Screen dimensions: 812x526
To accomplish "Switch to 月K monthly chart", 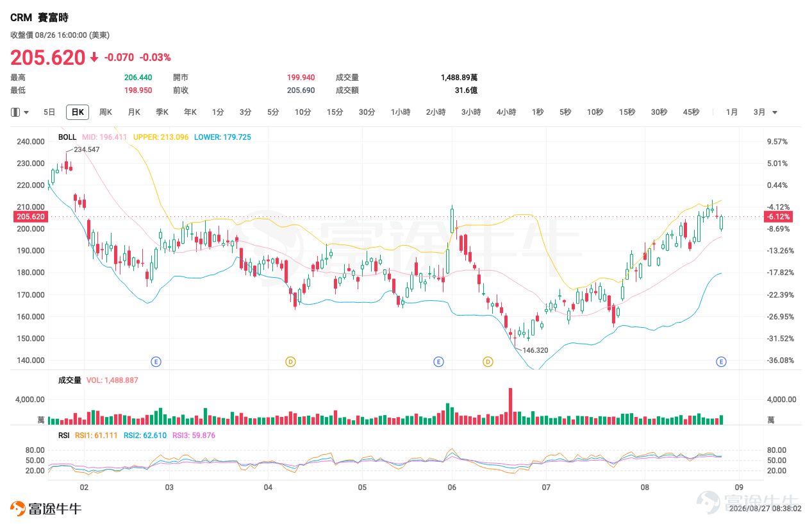I will click(134, 112).
